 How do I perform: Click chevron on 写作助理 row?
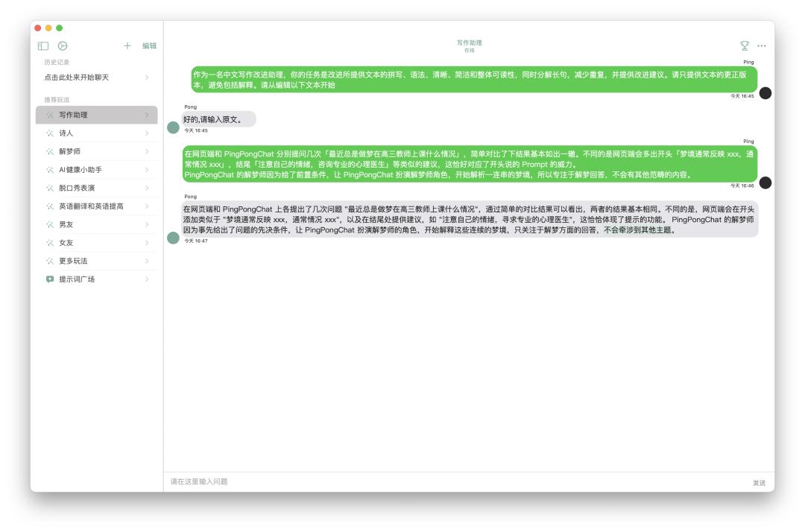147,115
